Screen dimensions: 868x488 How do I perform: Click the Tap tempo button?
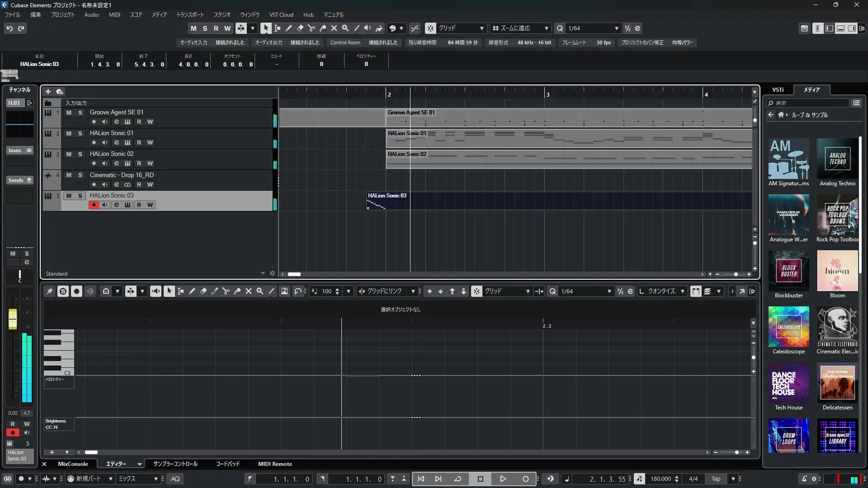716,479
